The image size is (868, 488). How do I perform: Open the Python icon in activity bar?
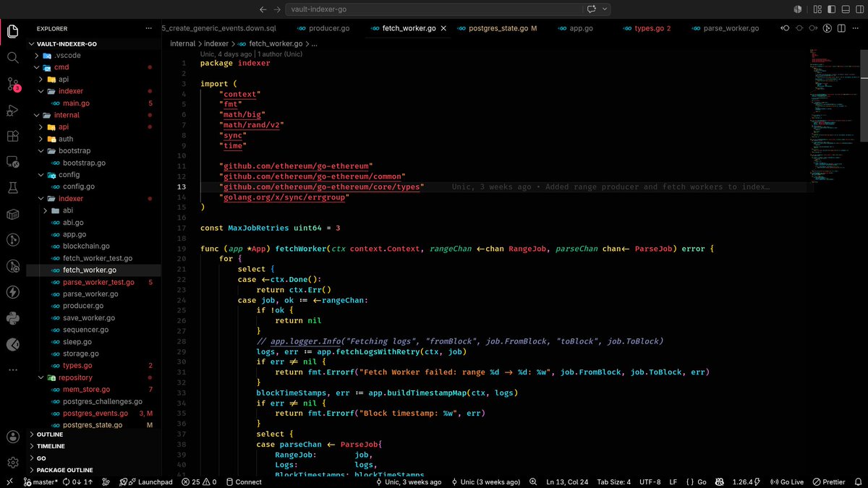pos(12,318)
